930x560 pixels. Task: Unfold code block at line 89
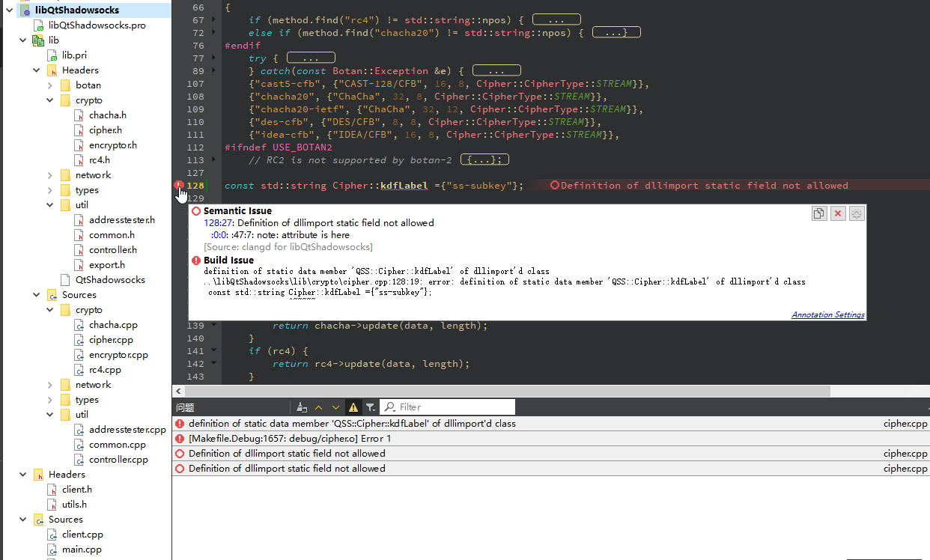click(x=213, y=71)
